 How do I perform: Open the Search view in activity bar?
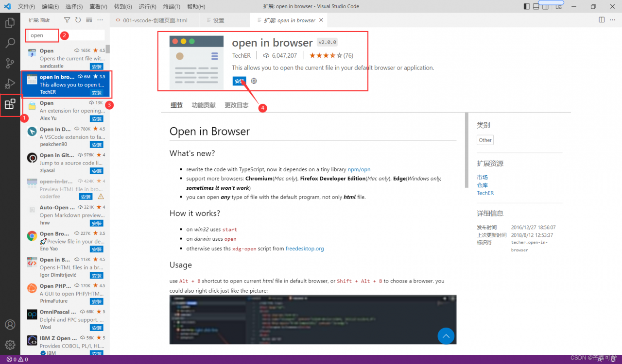10,43
